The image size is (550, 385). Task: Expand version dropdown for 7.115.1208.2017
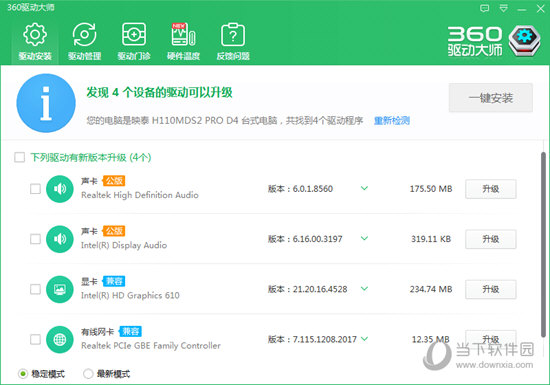pyautogui.click(x=364, y=339)
